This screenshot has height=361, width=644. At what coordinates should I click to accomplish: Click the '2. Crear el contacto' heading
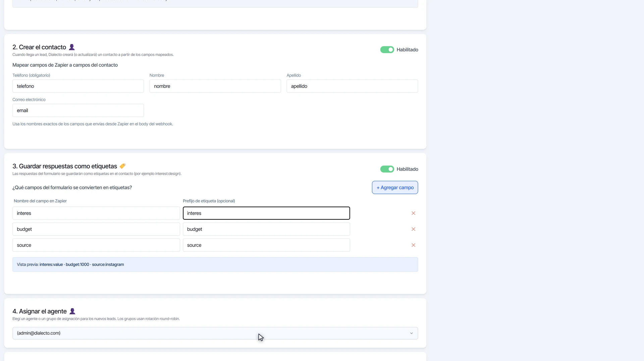(x=39, y=47)
